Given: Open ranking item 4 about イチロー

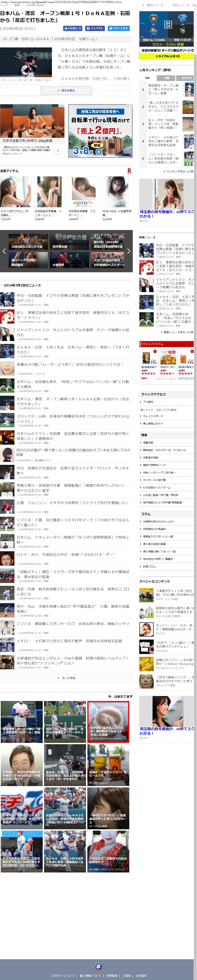Looking at the screenshot, I should [166, 141].
